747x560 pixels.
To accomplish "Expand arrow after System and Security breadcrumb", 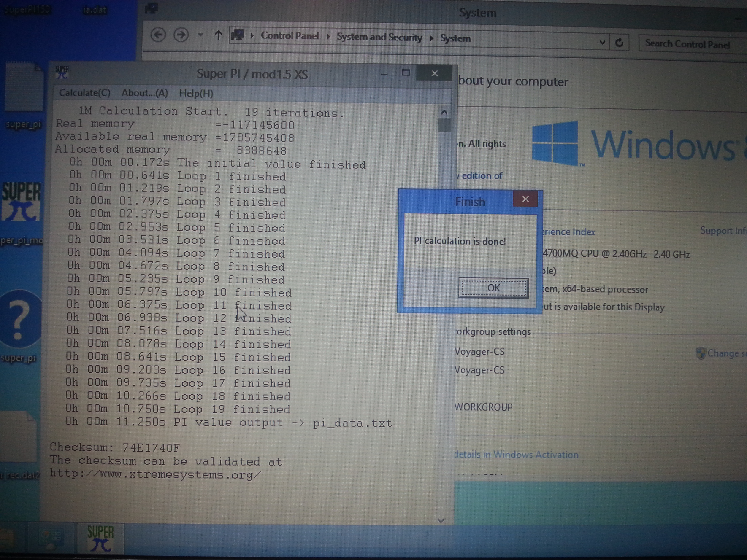I will [431, 38].
